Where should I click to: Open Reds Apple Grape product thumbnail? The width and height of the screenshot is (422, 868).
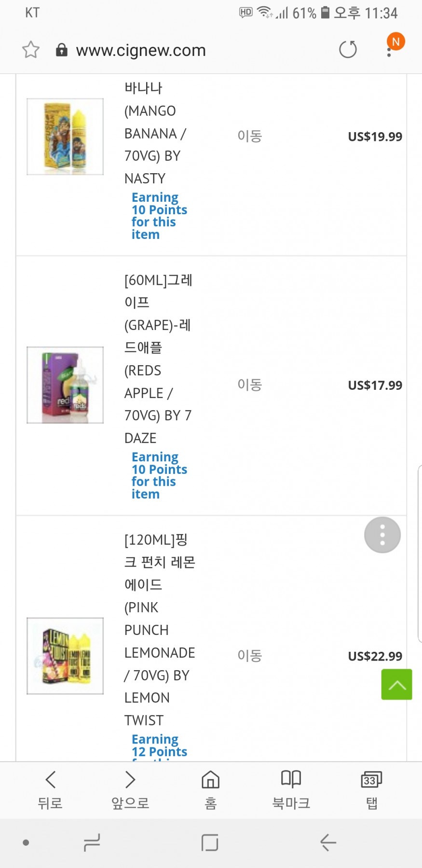65,385
